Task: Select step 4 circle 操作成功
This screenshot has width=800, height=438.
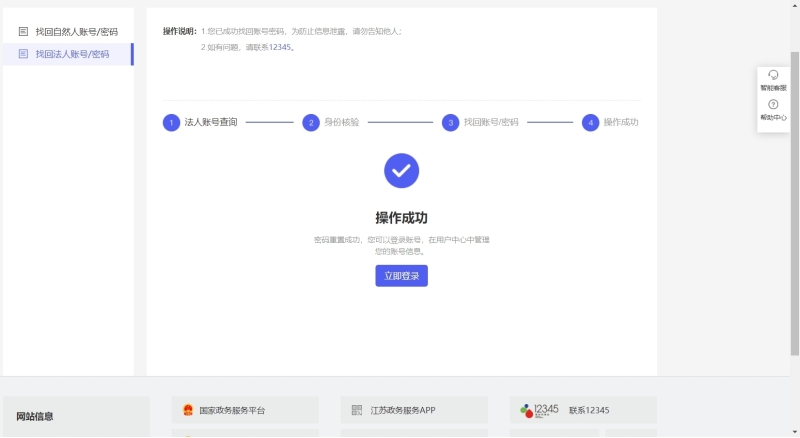Action: click(x=591, y=122)
